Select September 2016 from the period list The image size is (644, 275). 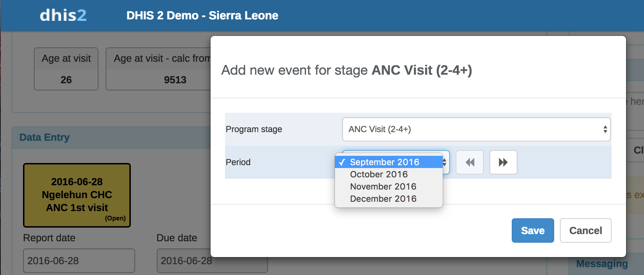[385, 162]
